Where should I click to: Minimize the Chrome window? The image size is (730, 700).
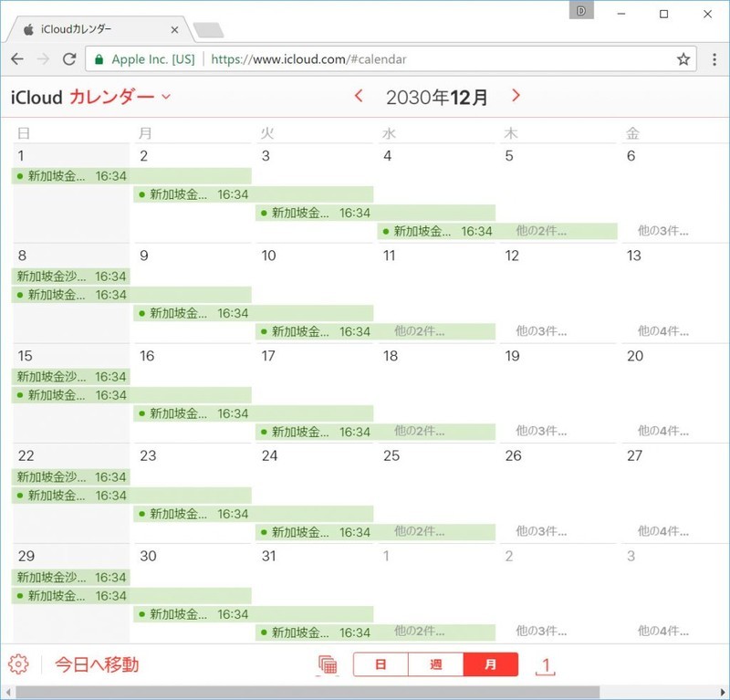(621, 14)
